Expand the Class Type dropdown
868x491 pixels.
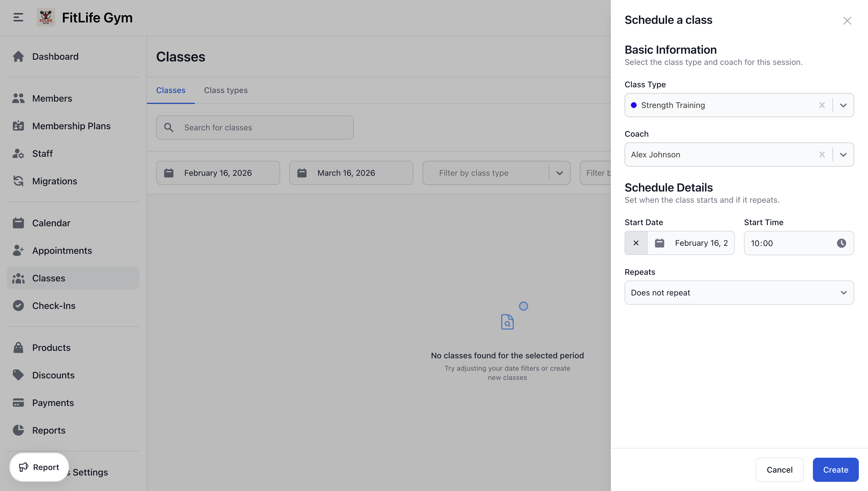[843, 105]
